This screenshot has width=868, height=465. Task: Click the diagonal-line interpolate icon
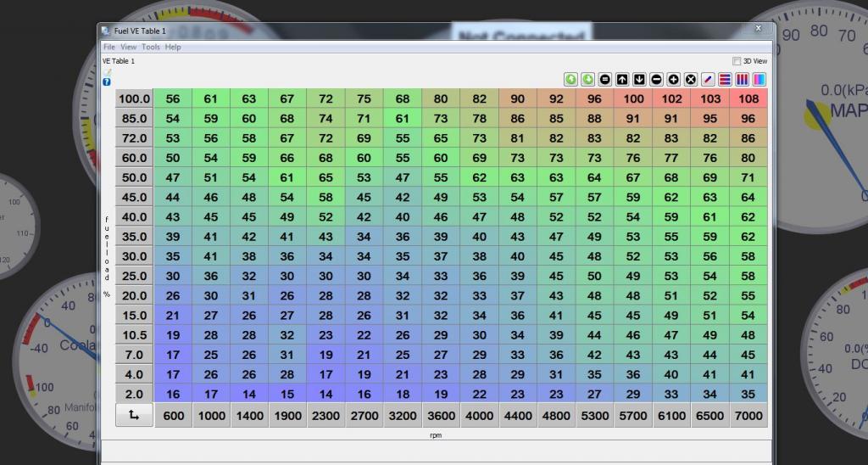[x=708, y=80]
